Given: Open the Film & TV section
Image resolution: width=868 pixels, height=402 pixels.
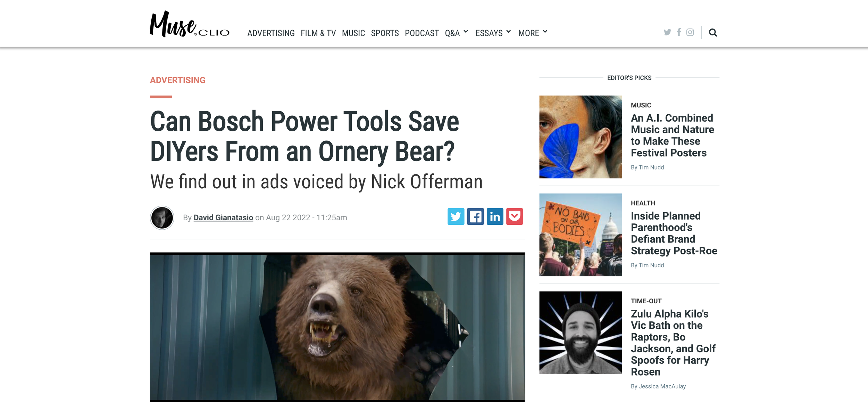Looking at the screenshot, I should pos(318,33).
